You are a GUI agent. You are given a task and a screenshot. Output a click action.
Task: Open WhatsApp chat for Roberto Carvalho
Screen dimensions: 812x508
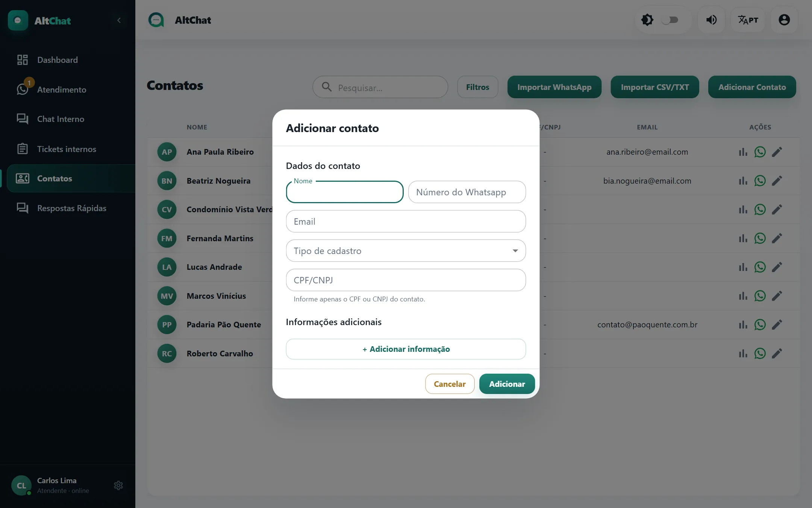760,354
